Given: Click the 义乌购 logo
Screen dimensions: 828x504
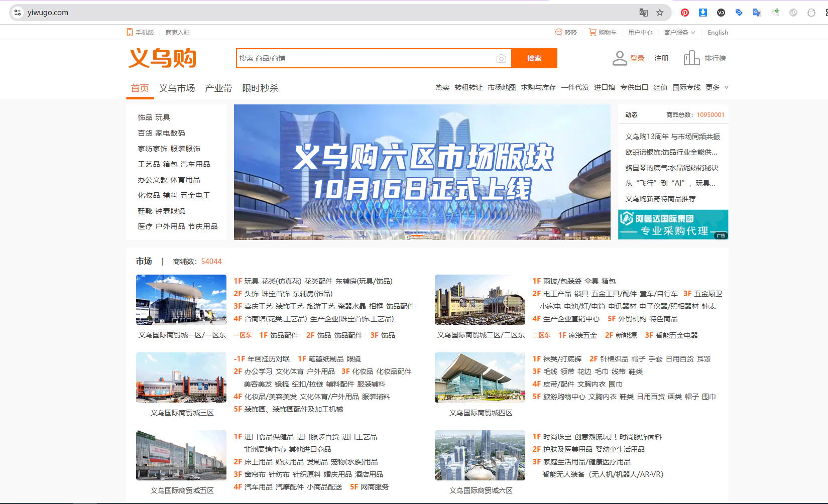Looking at the screenshot, I should [x=163, y=58].
